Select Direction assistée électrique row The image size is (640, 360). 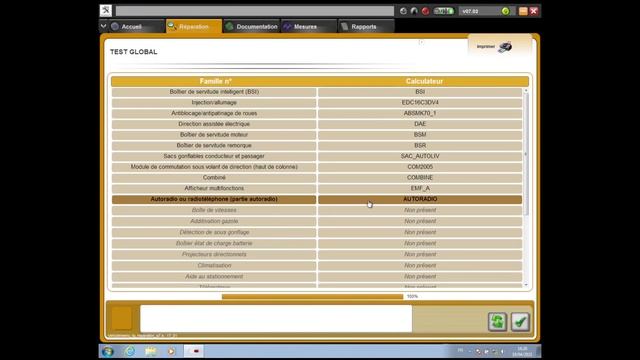[214, 124]
